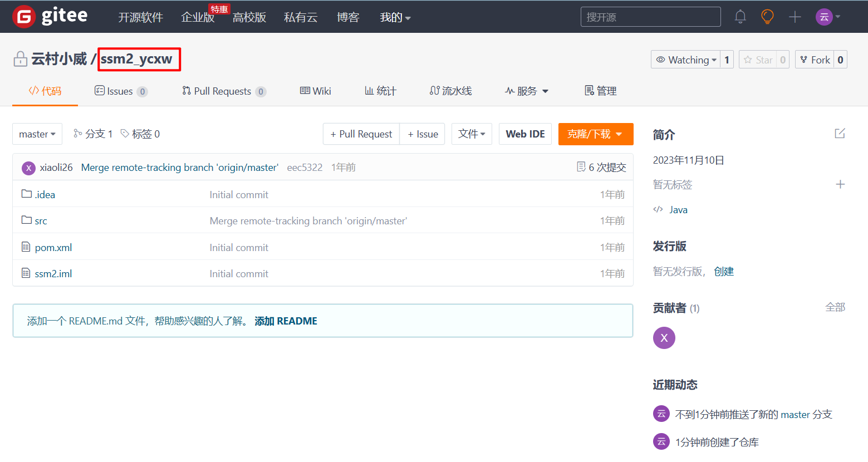Click the 搜开源 search box
868x462 pixels.
650,17
